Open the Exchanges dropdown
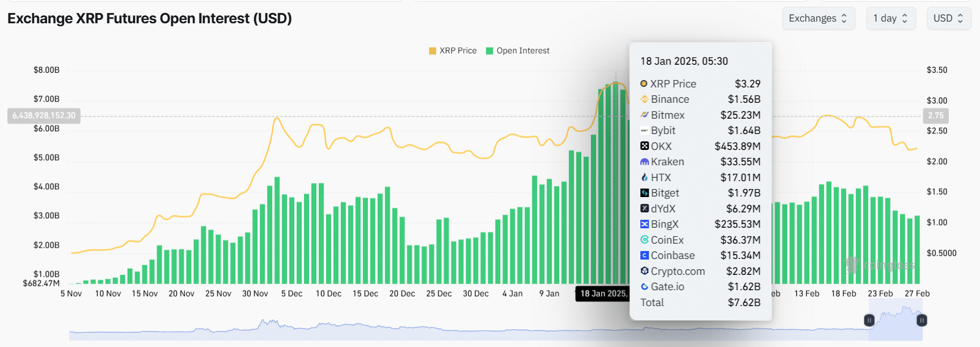 pyautogui.click(x=818, y=18)
